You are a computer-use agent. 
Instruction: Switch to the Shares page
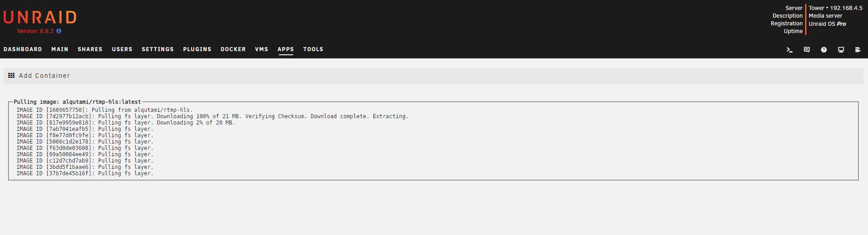point(90,49)
